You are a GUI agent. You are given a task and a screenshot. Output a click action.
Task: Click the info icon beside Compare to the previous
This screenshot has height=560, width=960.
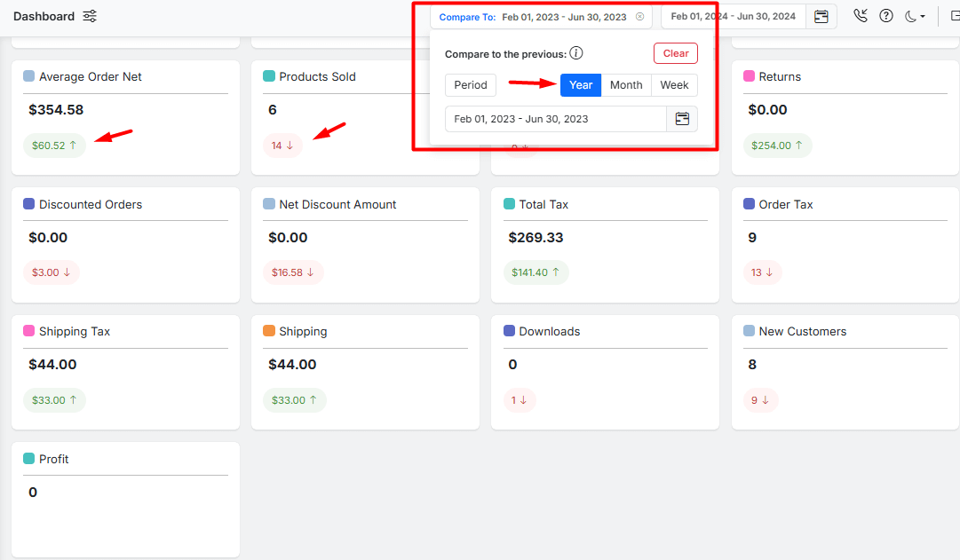click(x=576, y=54)
